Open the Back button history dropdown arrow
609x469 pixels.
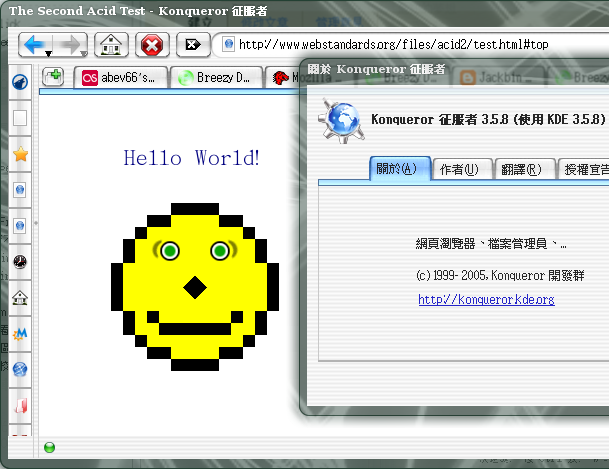coord(48,54)
